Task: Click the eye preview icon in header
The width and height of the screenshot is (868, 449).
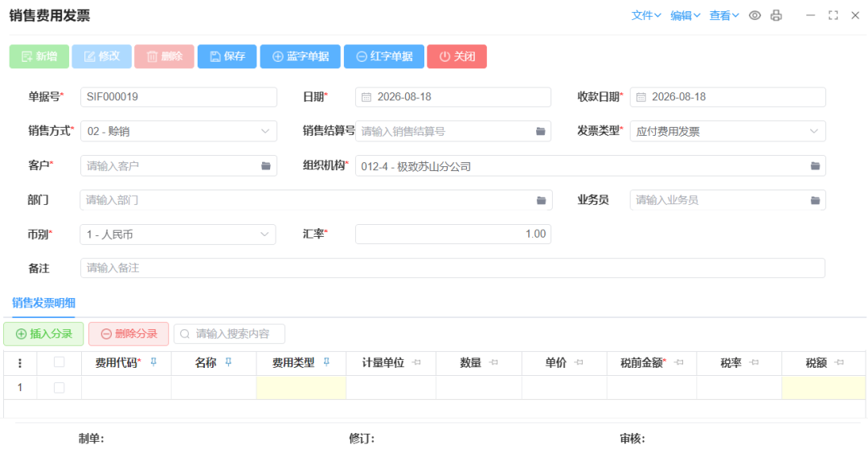Action: 755,15
